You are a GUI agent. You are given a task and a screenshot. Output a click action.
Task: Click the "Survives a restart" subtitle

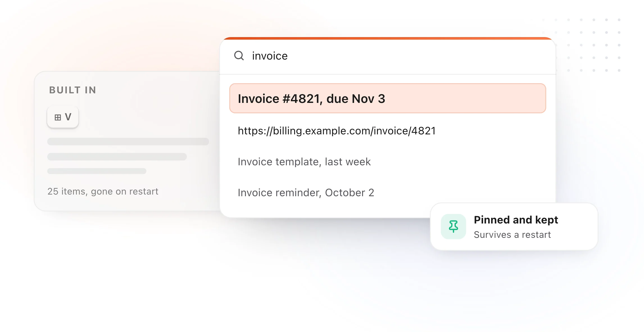coord(512,235)
